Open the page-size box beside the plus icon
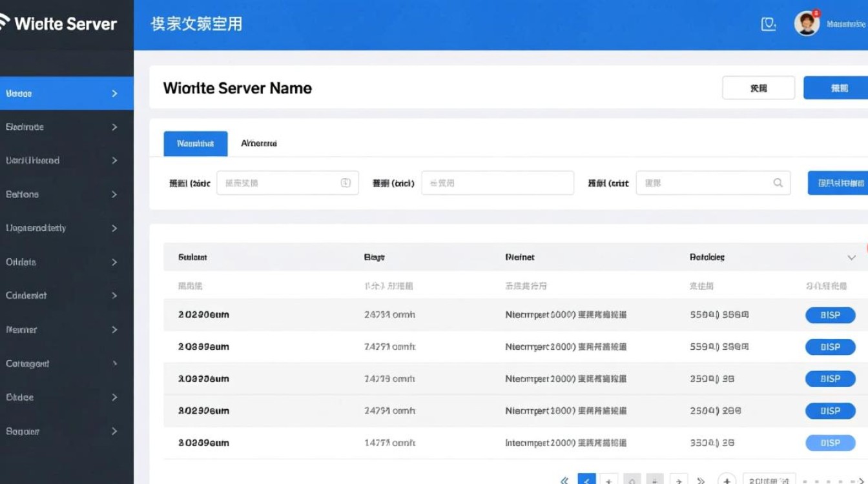Screen dimensions: 868x484 pos(769,480)
